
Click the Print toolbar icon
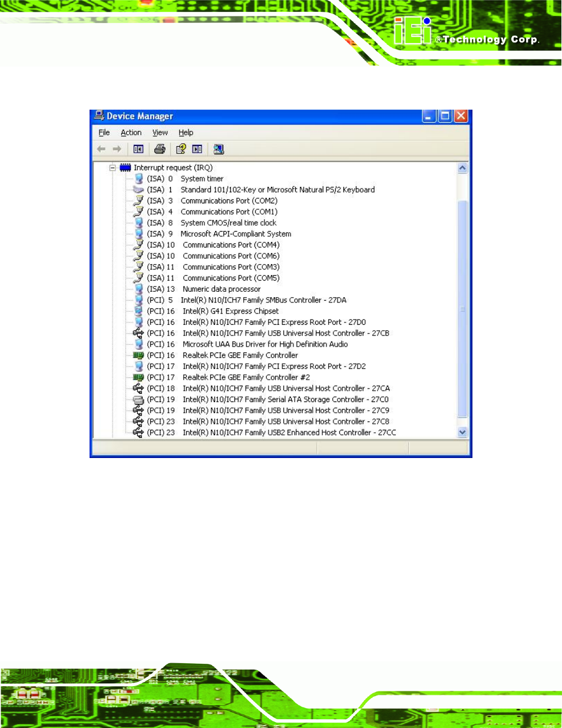160,149
